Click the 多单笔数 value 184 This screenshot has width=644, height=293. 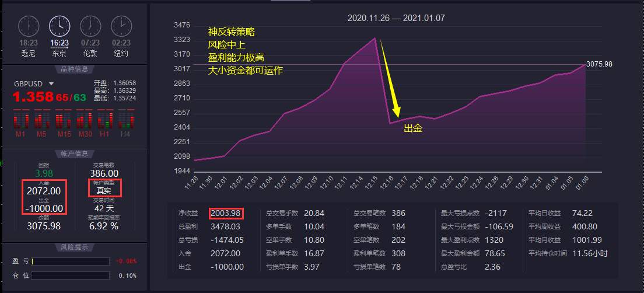coord(398,226)
